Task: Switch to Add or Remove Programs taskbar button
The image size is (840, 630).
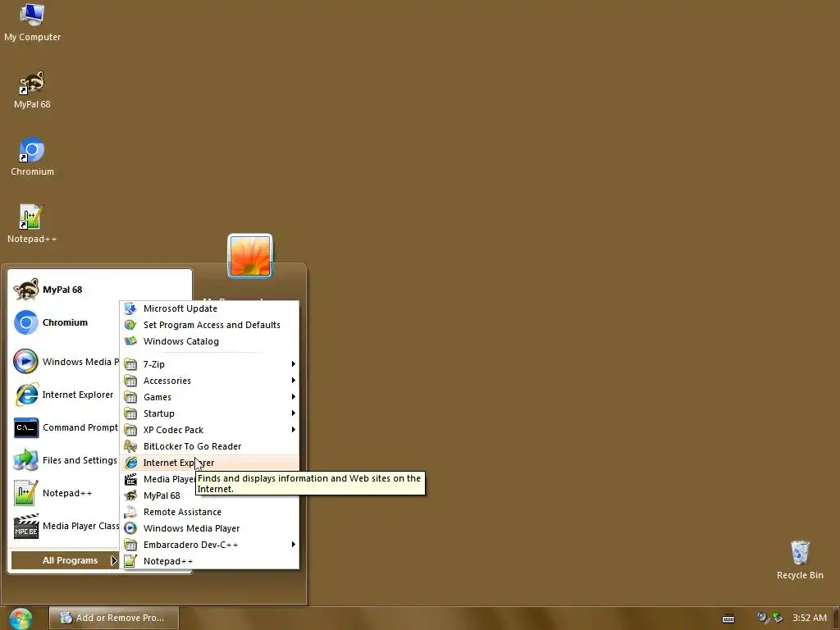Action: [x=113, y=619]
